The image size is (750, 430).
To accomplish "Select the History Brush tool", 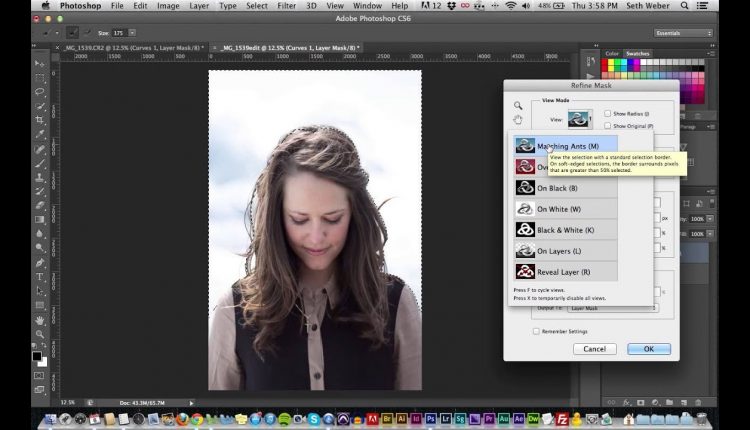I will [x=39, y=191].
